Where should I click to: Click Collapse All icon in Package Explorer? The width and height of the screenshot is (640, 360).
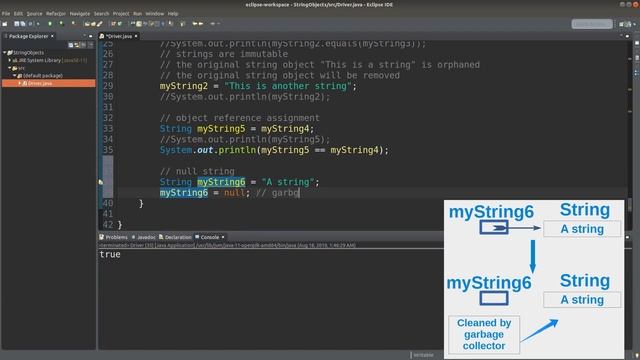click(x=71, y=45)
